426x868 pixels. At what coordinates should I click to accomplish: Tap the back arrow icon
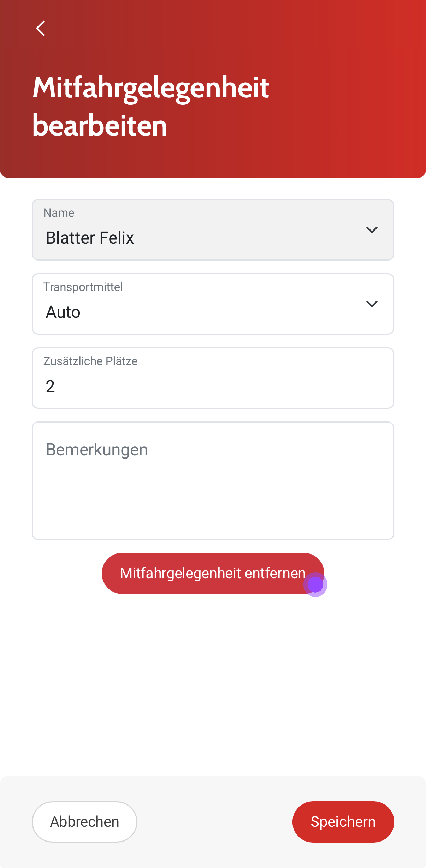tap(41, 28)
